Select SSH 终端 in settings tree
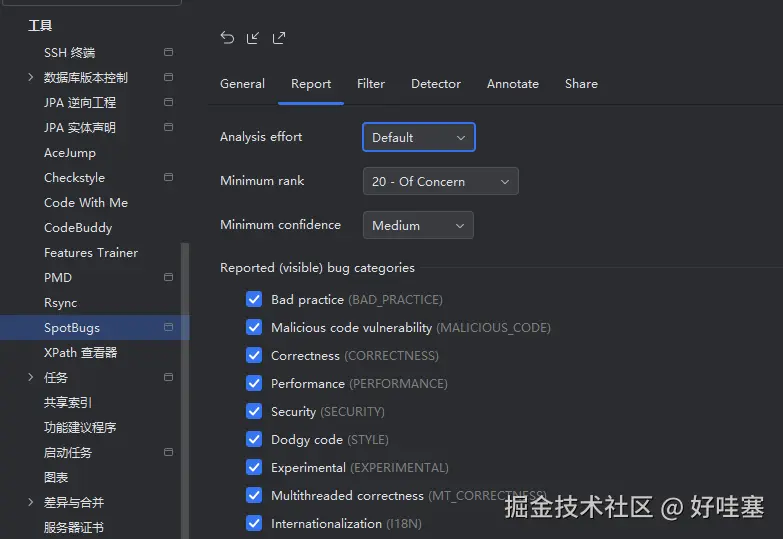This screenshot has width=783, height=539. pos(69,52)
